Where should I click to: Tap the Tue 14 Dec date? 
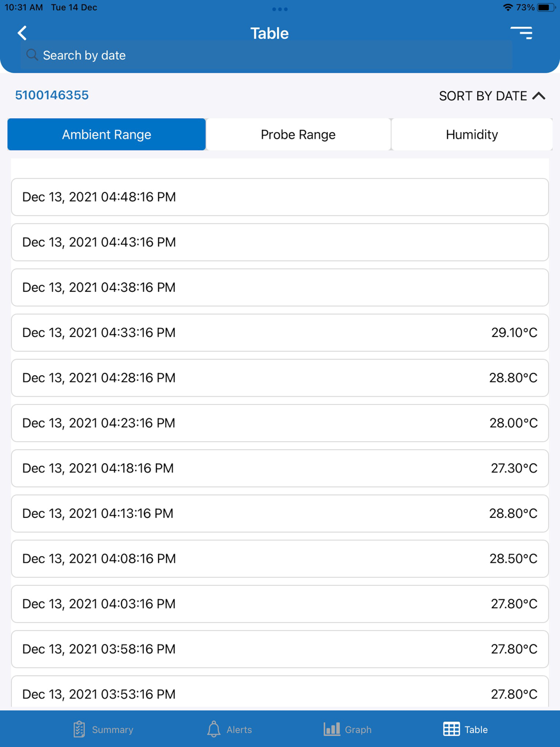(x=74, y=7)
